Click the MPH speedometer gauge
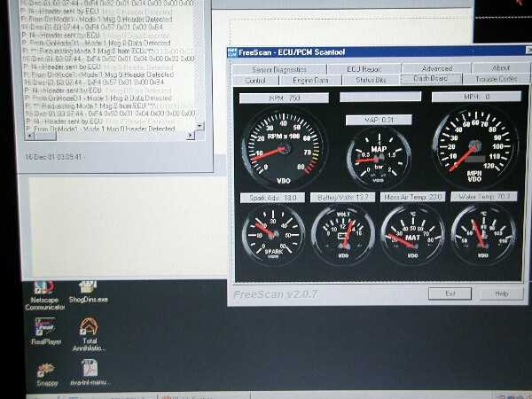This screenshot has height=399, width=532. coord(475,146)
